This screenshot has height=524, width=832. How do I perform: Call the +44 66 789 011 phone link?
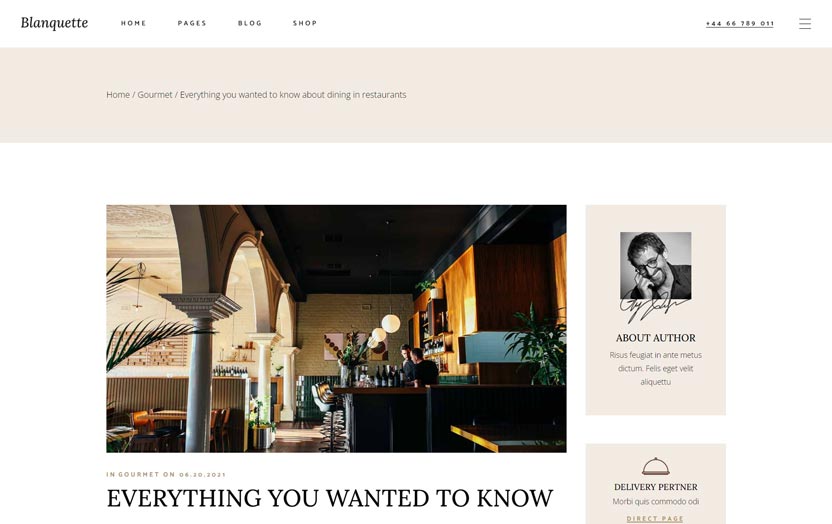[x=740, y=23]
